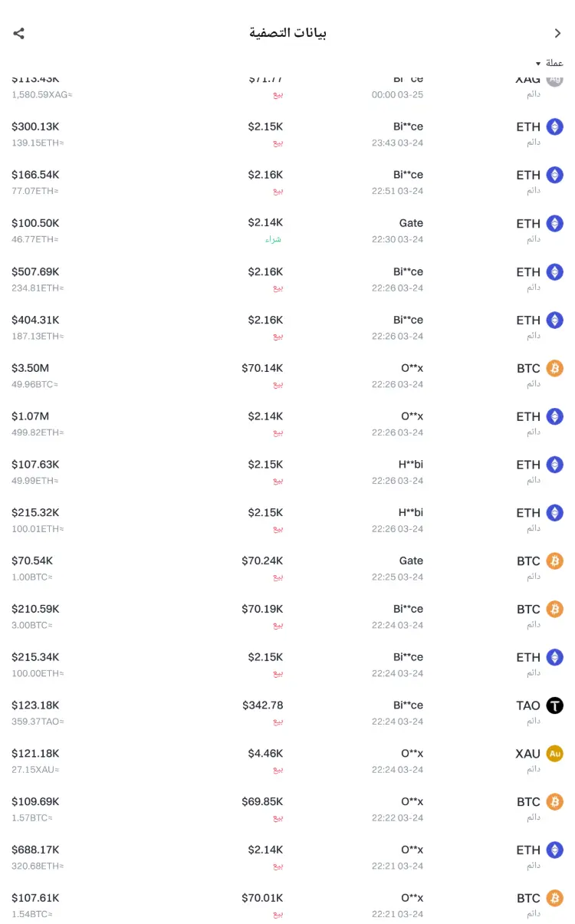Click the ETH icon in the $1.07M row
Viewport: 575px width, 924px height.
[x=554, y=417]
